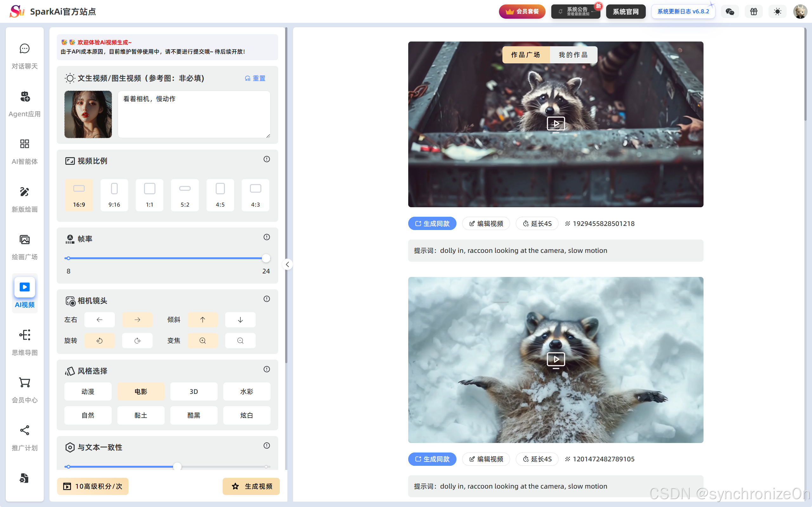812x507 pixels.
Task: Switch to 我的作品 tab
Action: 573,55
